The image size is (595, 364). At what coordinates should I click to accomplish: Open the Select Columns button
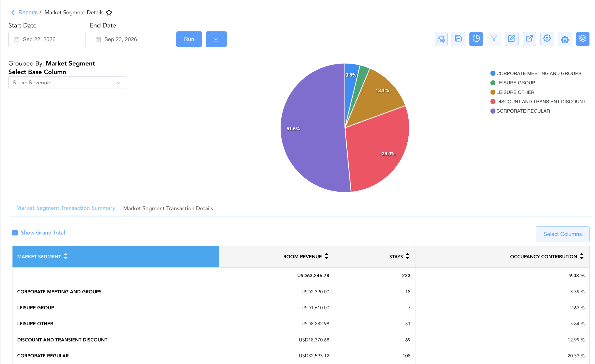tap(563, 234)
